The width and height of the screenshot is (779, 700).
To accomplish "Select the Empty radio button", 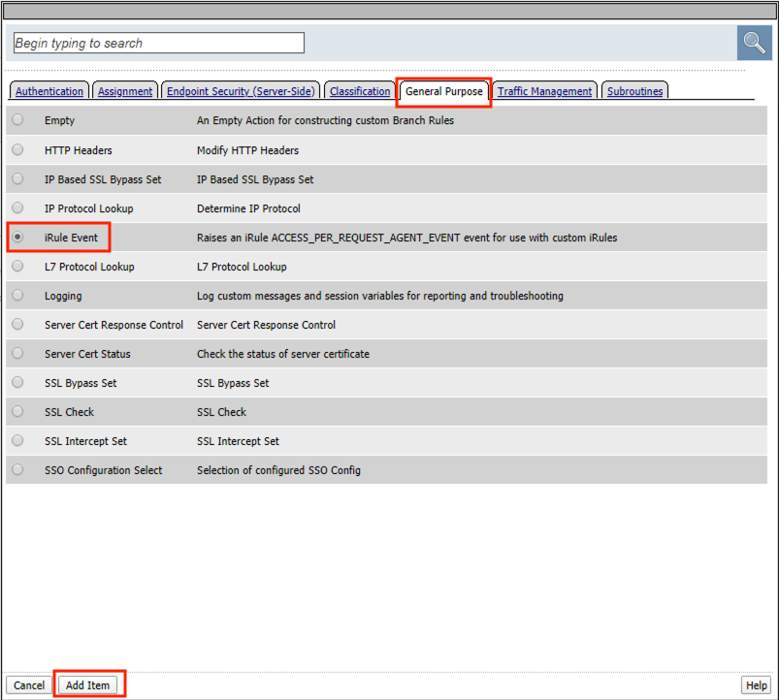I will [17, 119].
